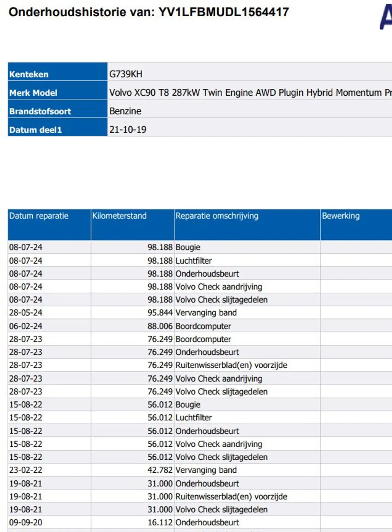Select Ruitenwisserblad(en) voorzijde at 76.249 km

tap(231, 365)
